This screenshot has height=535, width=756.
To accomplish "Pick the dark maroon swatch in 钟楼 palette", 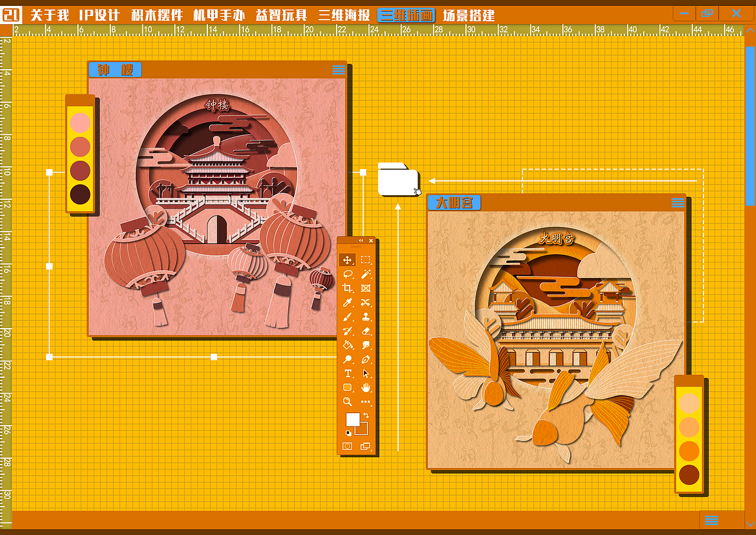I will coord(80,194).
